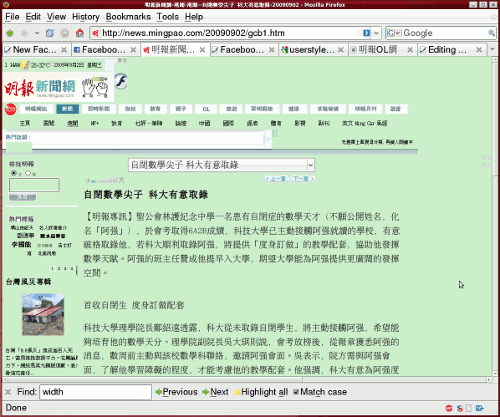Viewport: 500px width, 417px height.
Task: Click the horizontal page scrollbar
Action: click(247, 380)
